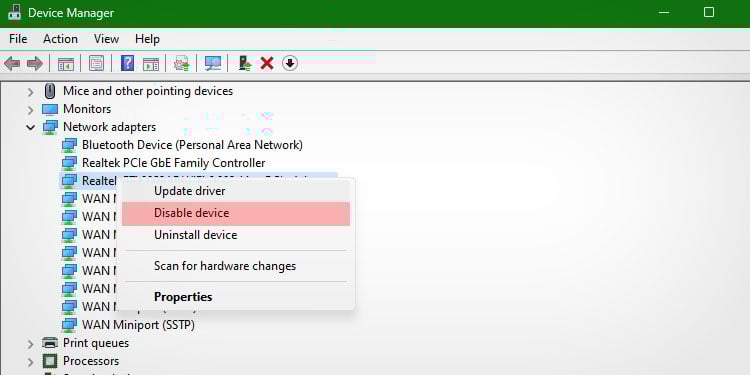Click the down-arrow Disable device toolbar icon
Image resolution: width=750 pixels, height=375 pixels.
pos(290,63)
